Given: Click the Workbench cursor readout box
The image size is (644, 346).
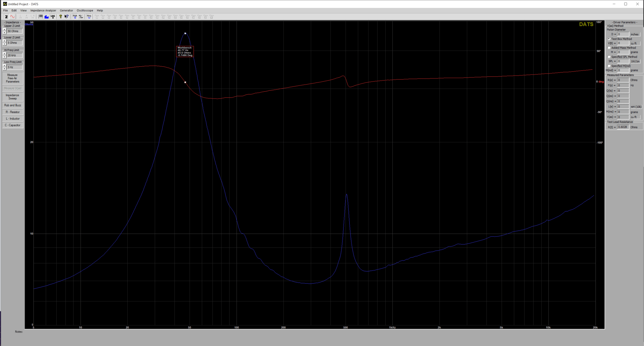Looking at the screenshot, I should click(185, 52).
